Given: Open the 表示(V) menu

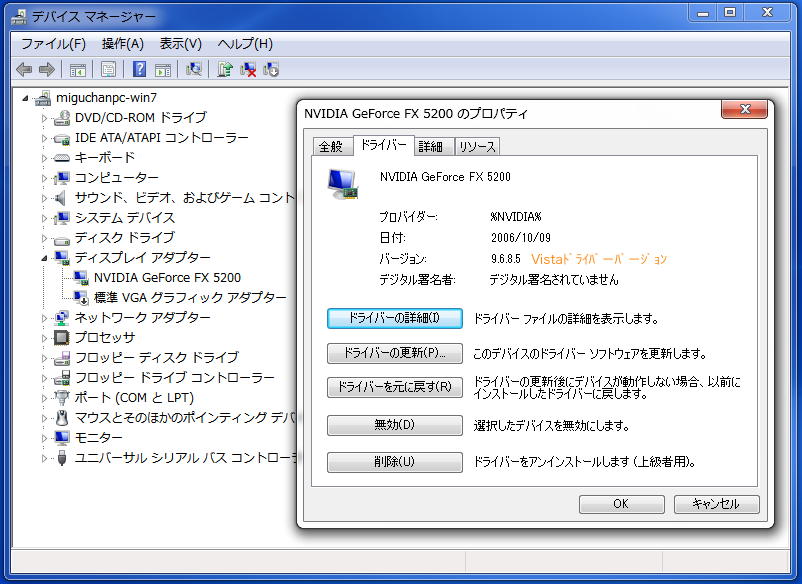Looking at the screenshot, I should pos(181,44).
